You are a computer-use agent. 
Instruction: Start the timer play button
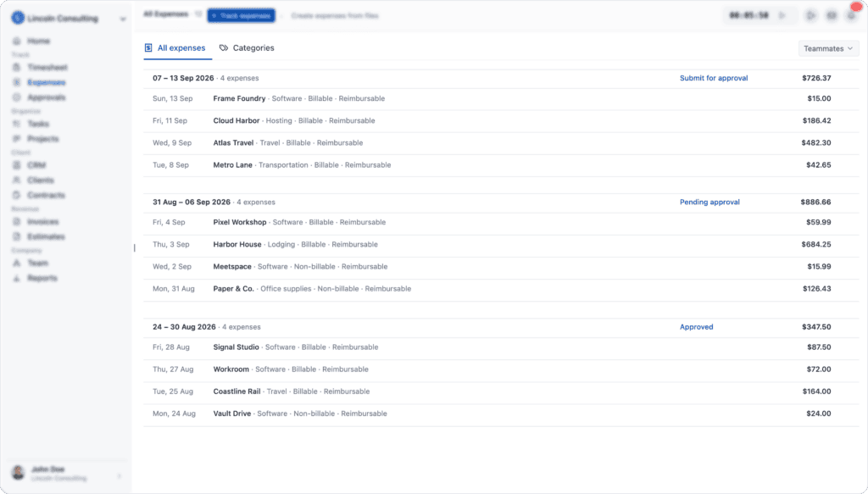pyautogui.click(x=782, y=15)
